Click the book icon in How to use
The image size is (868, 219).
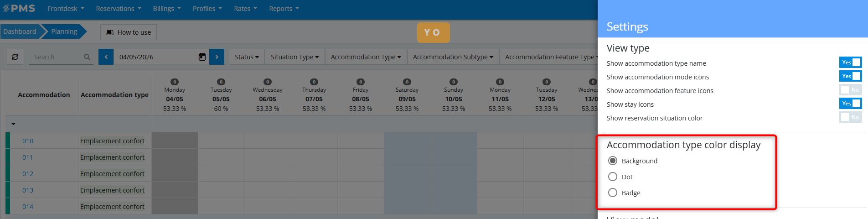(110, 32)
